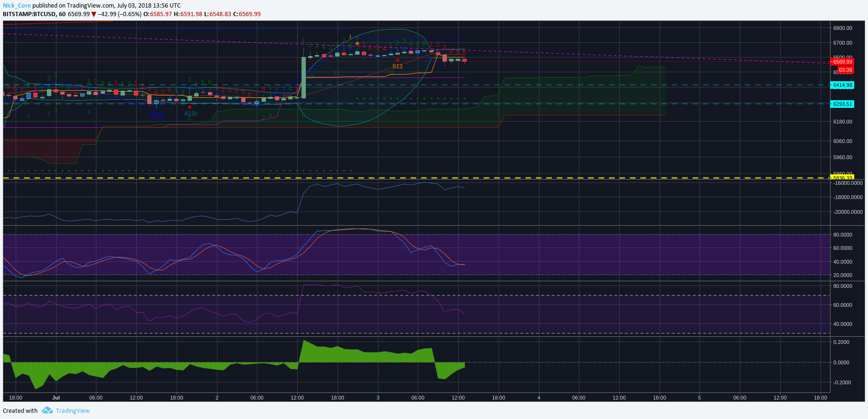Click the cyan 6414.98 price level label
This screenshot has height=419, width=868.
(x=842, y=85)
